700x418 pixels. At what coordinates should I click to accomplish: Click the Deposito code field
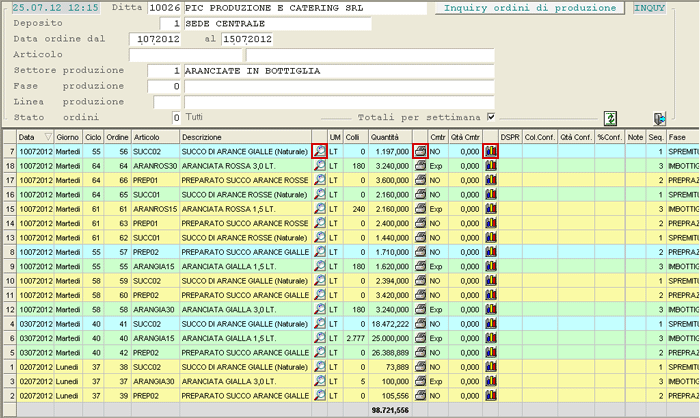point(171,24)
